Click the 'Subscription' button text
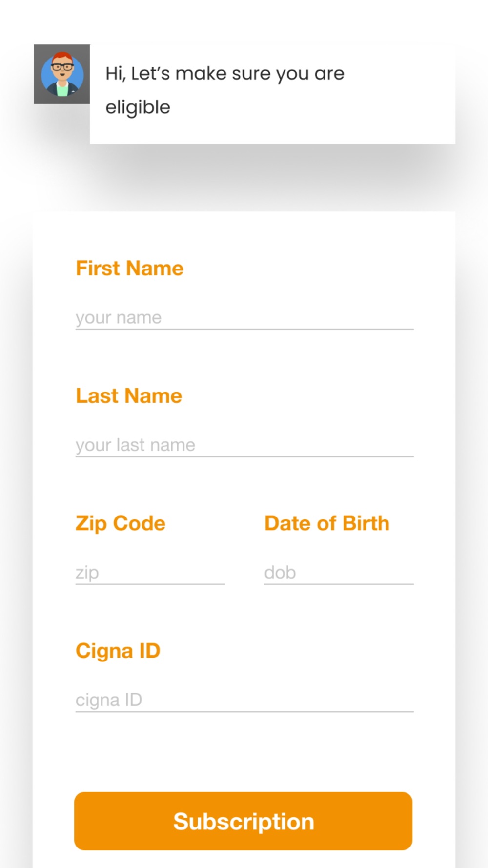The image size is (488, 868). coord(244,822)
